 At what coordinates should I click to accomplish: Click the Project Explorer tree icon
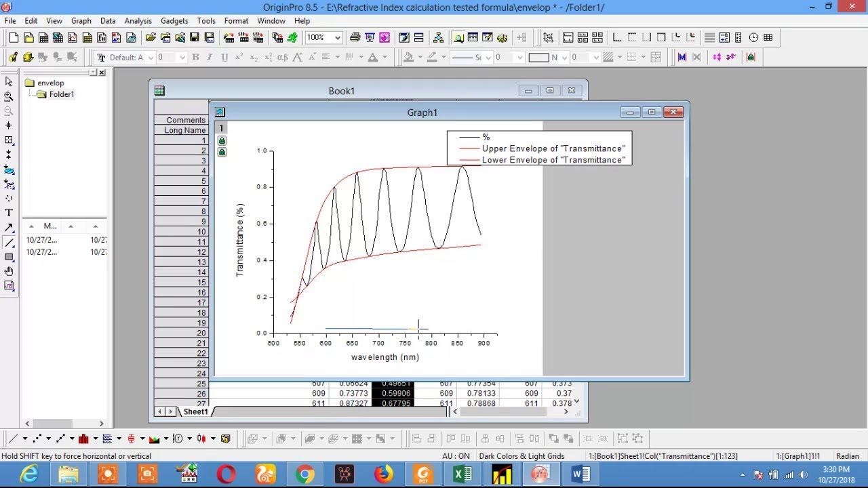[x=438, y=37]
